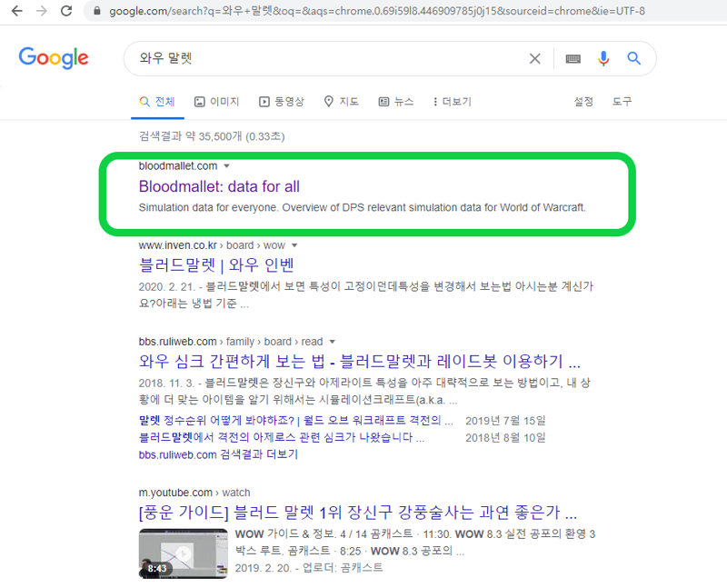Click bbs.ruliweb.com 검색결과 더보기 link

(218, 454)
